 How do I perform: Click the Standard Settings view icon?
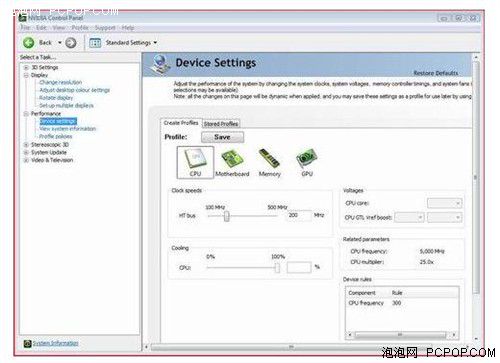click(x=95, y=43)
